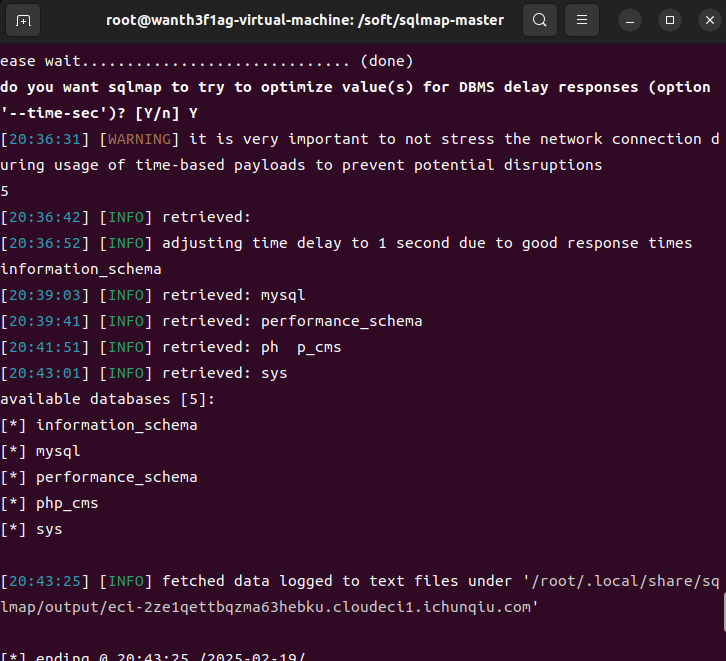
Task: Maximize the terminal window
Action: pyautogui.click(x=669, y=20)
